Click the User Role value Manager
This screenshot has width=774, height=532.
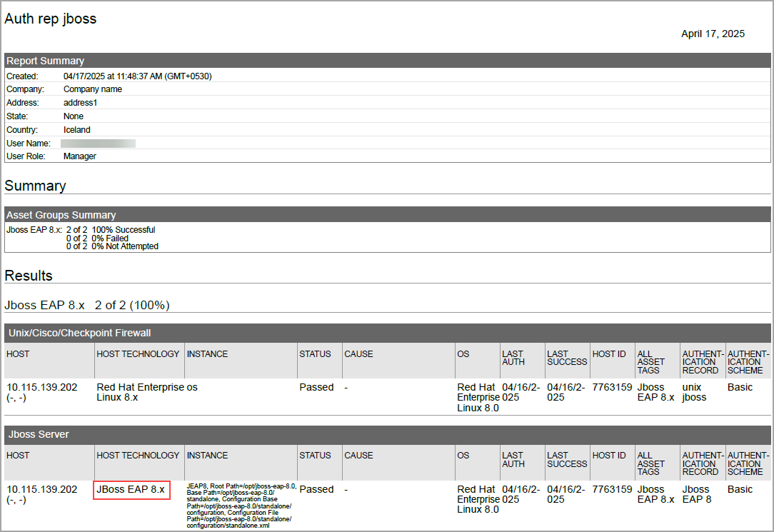pyautogui.click(x=80, y=156)
